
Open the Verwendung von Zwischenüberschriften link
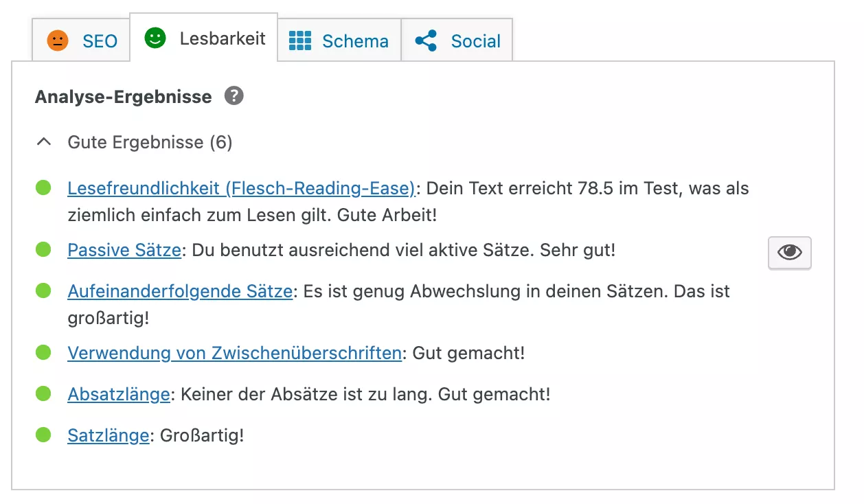coord(234,353)
